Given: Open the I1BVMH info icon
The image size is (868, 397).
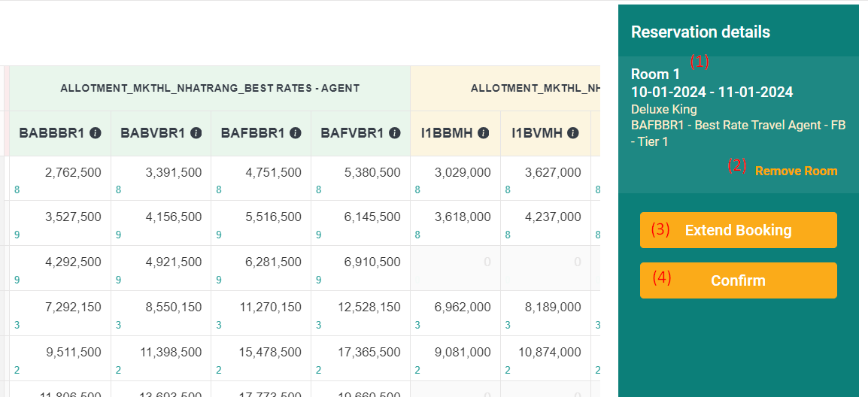Looking at the screenshot, I should pos(573,133).
